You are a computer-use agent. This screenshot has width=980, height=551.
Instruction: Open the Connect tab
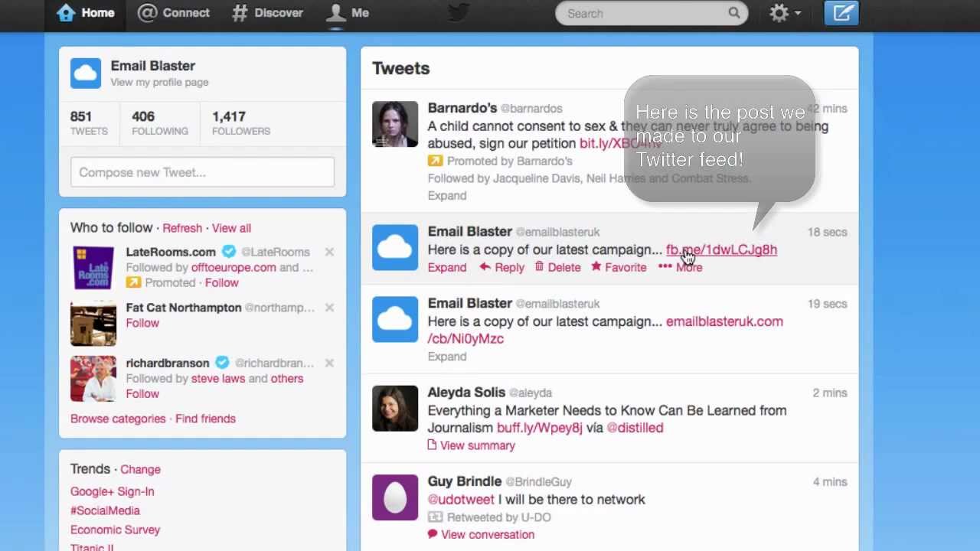coord(174,13)
